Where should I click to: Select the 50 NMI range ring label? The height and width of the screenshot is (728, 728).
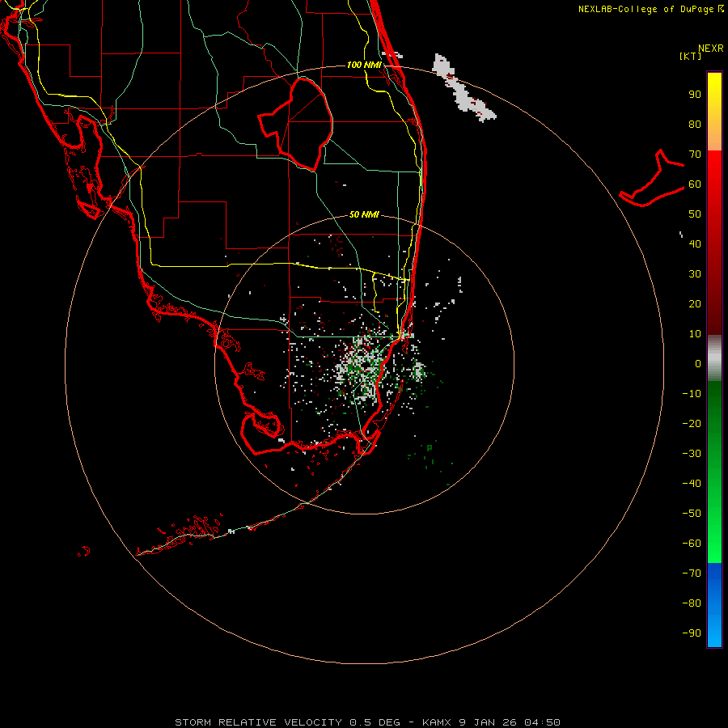coord(364,214)
